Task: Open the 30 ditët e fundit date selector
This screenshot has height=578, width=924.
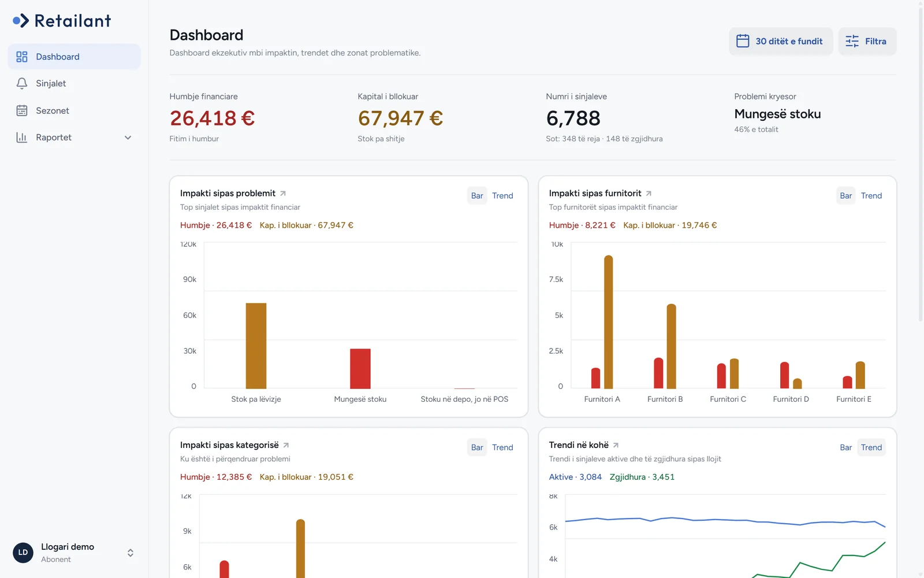Action: click(x=781, y=41)
